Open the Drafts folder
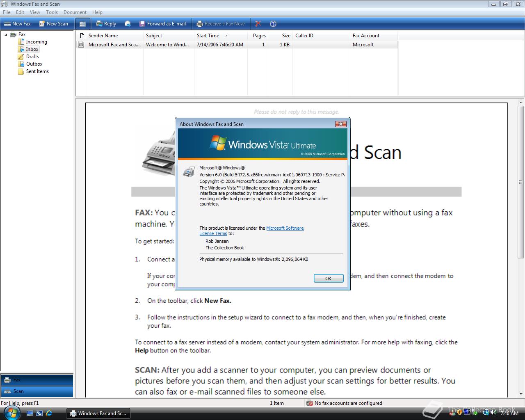The image size is (525, 420). (32, 57)
